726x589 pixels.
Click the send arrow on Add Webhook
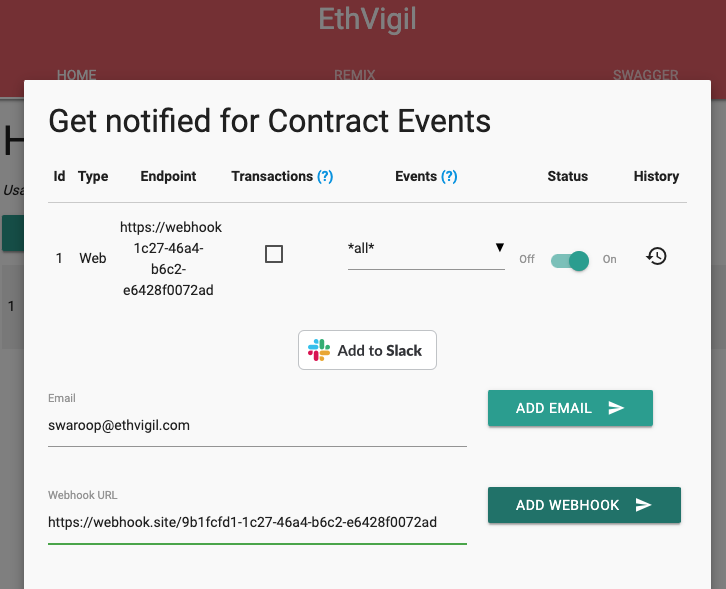(x=643, y=505)
